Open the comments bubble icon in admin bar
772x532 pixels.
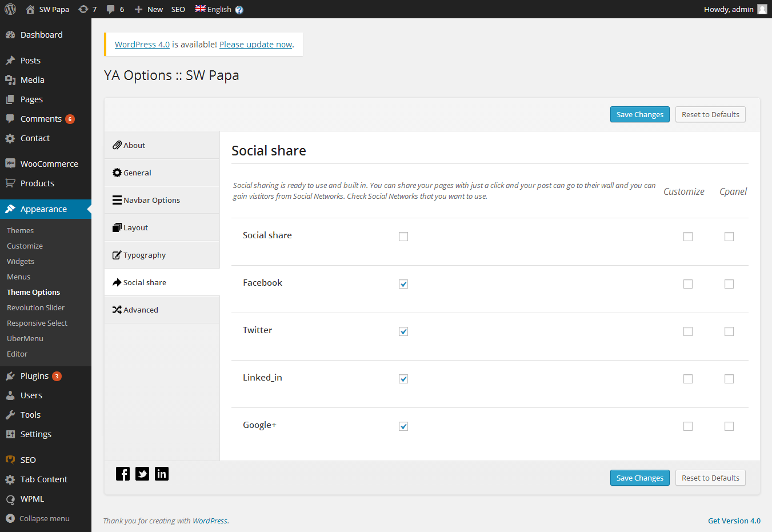pyautogui.click(x=110, y=9)
